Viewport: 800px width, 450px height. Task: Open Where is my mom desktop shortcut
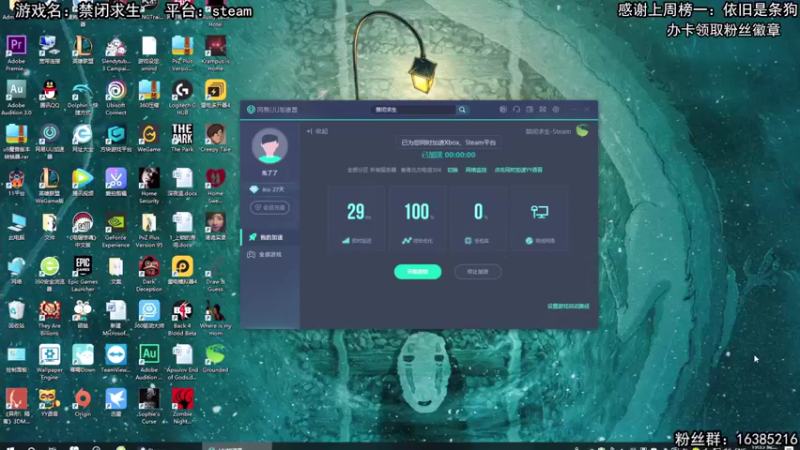215,318
